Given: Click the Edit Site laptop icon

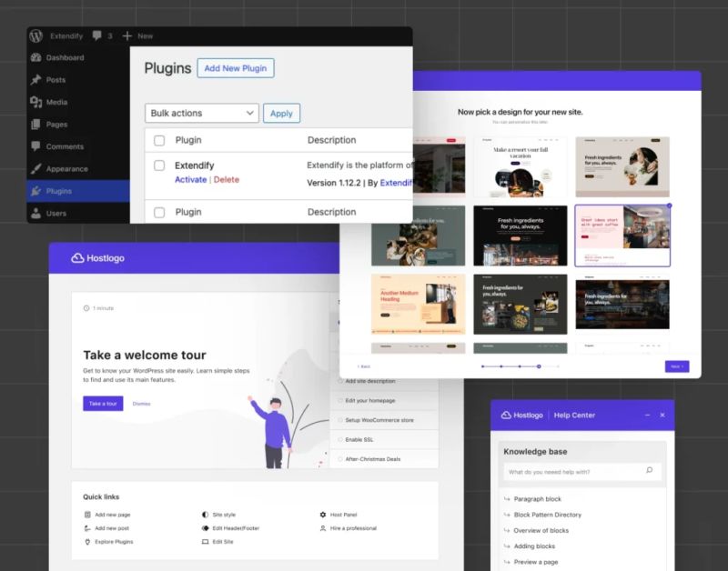Looking at the screenshot, I should [206, 541].
